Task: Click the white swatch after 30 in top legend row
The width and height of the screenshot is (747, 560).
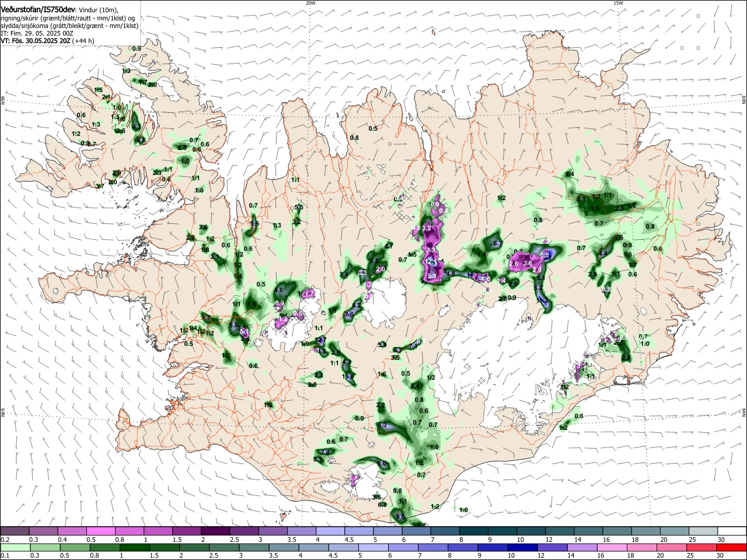Action: point(732,531)
